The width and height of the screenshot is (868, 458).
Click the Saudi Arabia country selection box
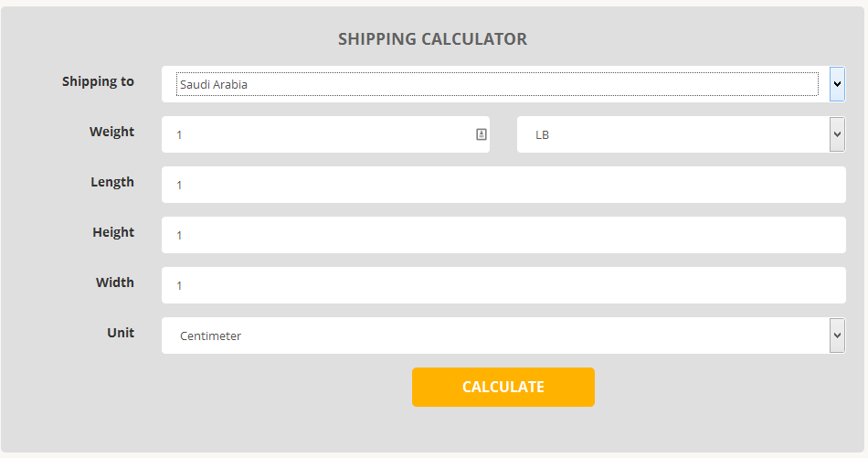496,84
